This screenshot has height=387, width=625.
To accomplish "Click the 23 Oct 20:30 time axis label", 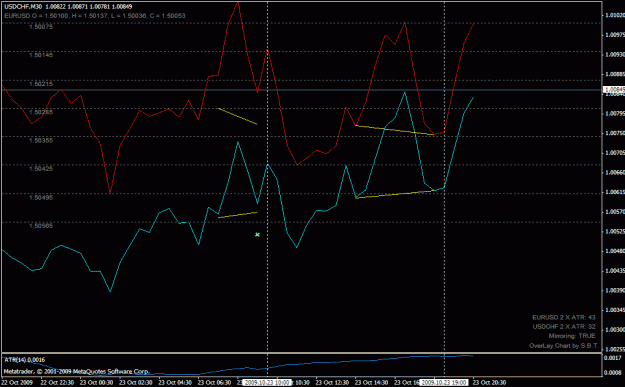I will 489,383.
